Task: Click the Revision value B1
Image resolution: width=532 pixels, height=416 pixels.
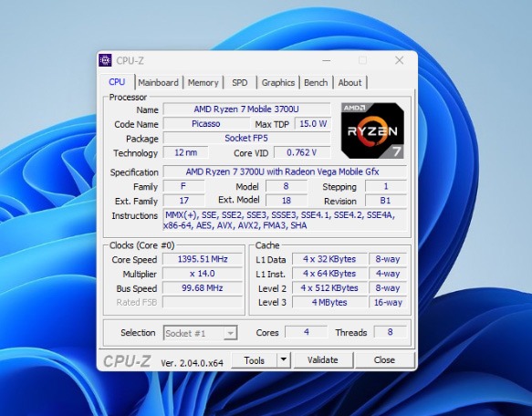Action: pyautogui.click(x=386, y=201)
